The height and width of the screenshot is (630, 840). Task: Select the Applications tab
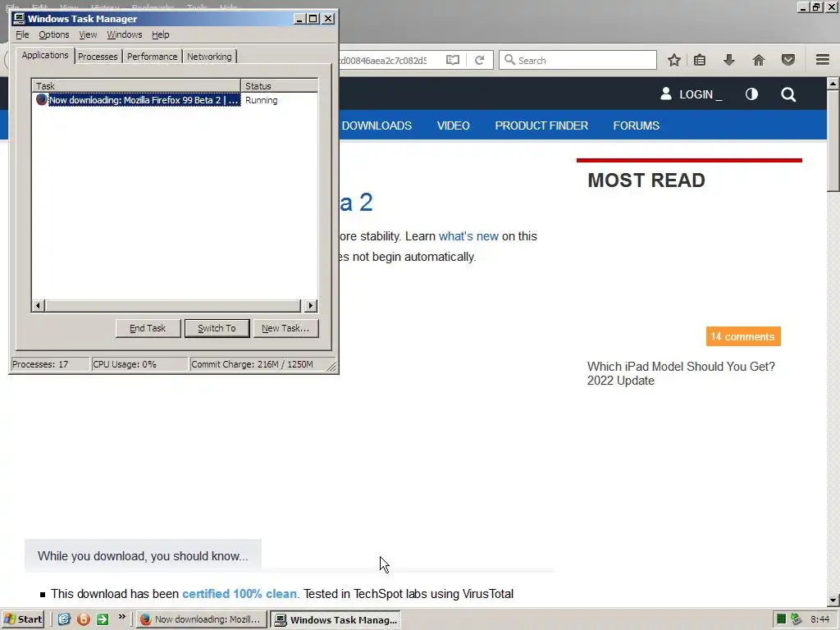click(x=45, y=55)
